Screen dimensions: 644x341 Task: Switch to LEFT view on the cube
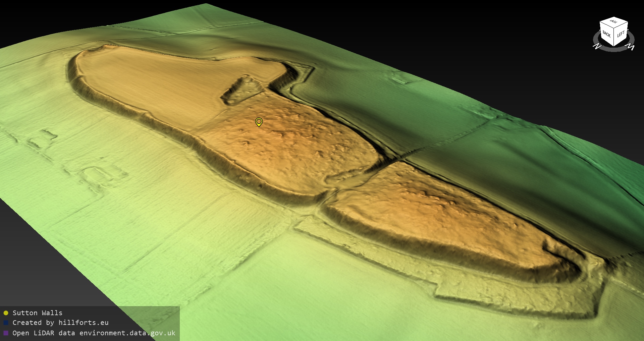621,34
